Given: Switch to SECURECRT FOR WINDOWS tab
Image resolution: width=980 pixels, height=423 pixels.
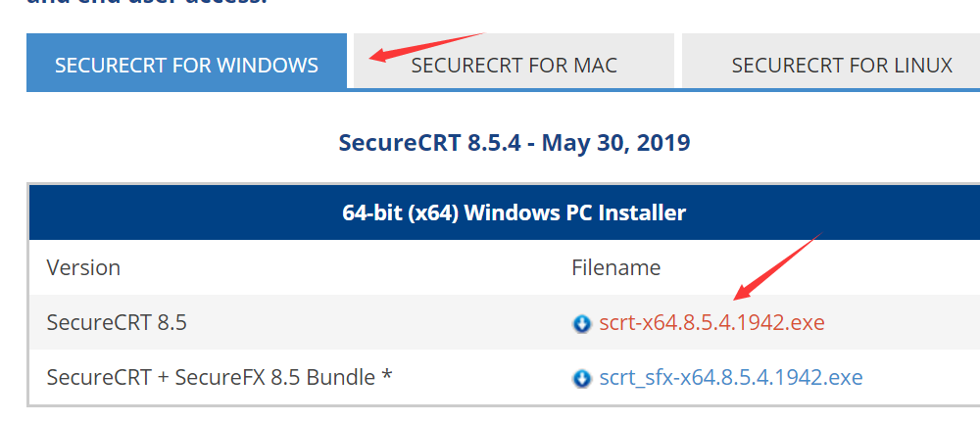Looking at the screenshot, I should pyautogui.click(x=186, y=62).
